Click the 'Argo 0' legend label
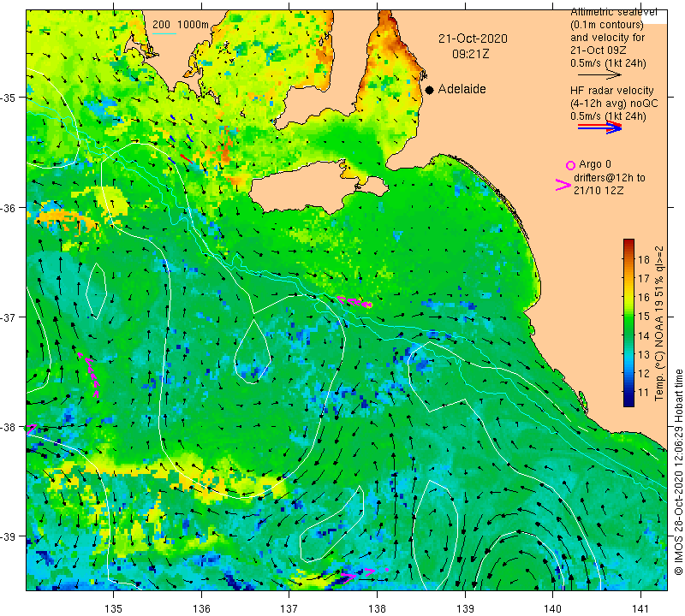Screen dimensions: 685x616 click(x=595, y=164)
